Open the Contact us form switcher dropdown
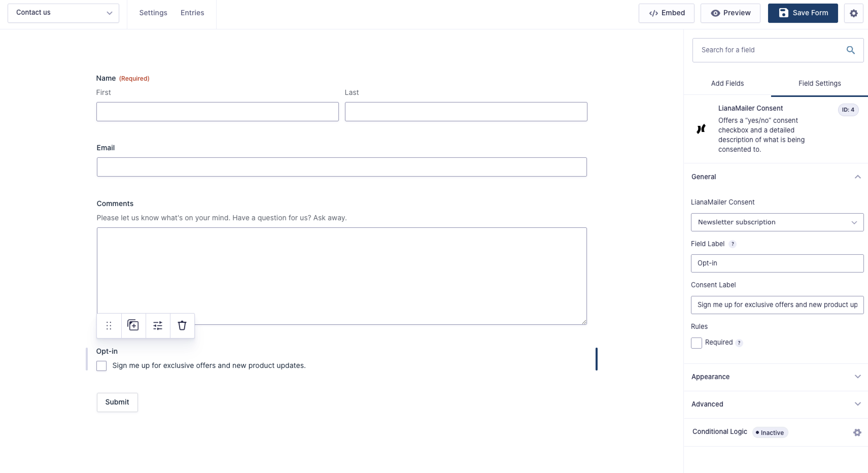 click(x=63, y=13)
